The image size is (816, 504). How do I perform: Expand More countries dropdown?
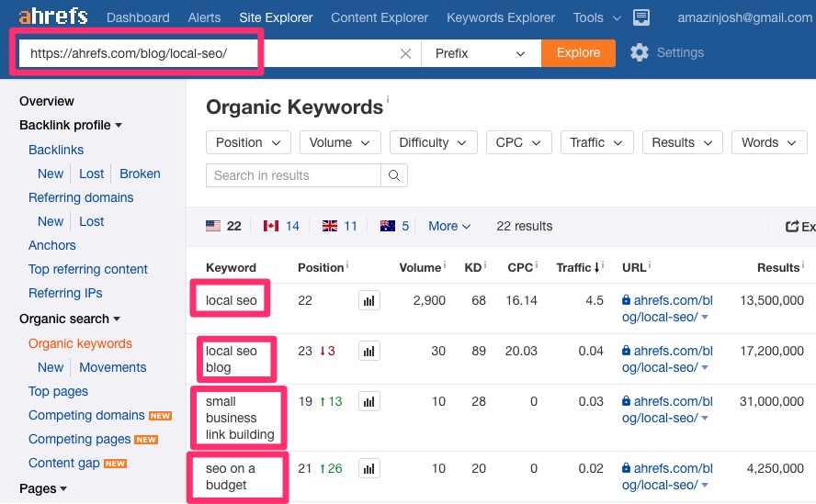click(449, 226)
